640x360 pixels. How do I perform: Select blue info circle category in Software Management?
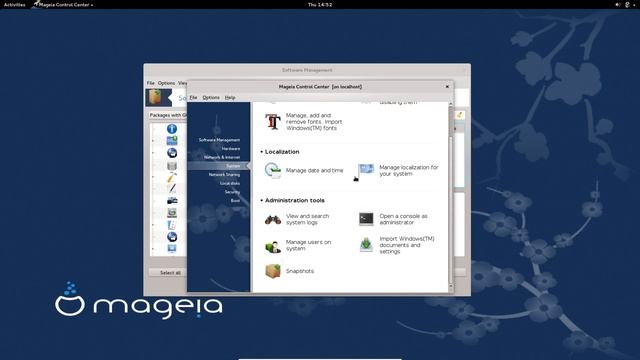pos(172,129)
